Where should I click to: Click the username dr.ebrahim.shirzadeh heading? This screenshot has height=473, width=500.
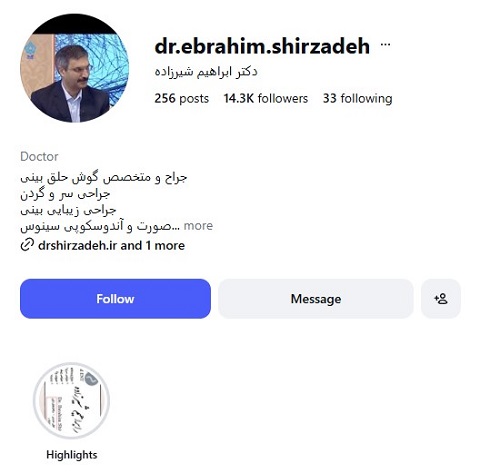262,46
